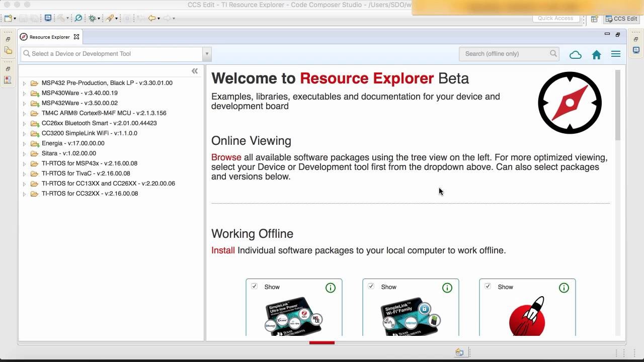Viewport: 644px width, 362px height.
Task: Select TI-RTOS for MSP43x tree item
Action: [89, 163]
